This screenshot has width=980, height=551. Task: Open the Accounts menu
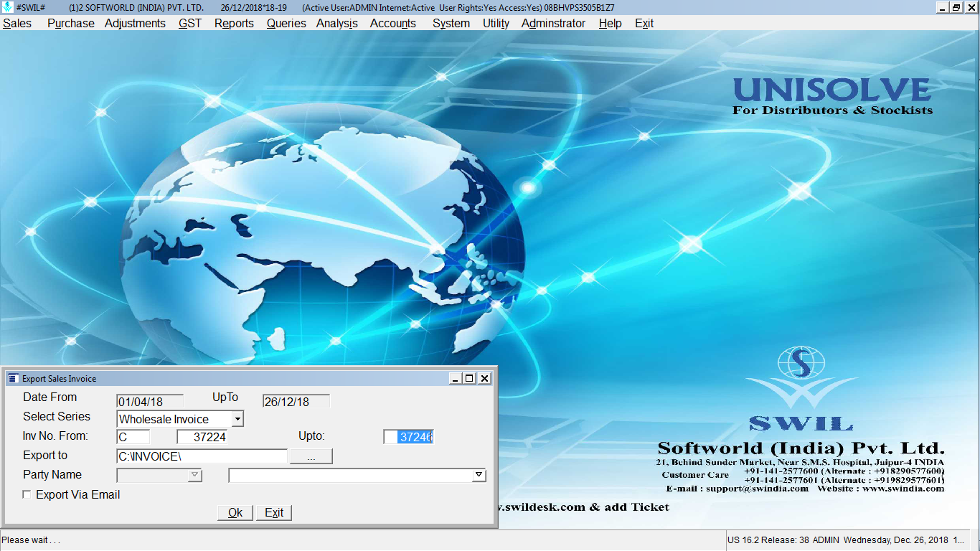(x=392, y=23)
